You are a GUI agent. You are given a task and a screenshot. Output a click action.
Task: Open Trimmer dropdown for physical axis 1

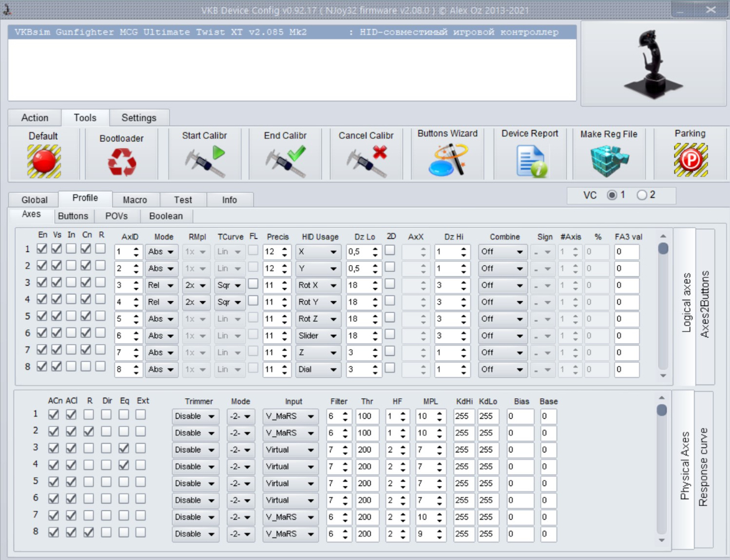(195, 416)
